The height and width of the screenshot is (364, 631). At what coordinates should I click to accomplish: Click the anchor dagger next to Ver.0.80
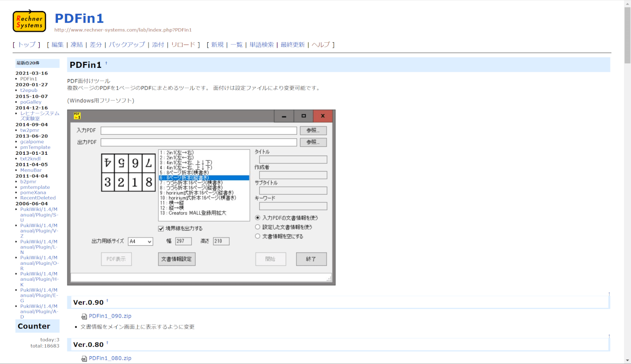108,343
